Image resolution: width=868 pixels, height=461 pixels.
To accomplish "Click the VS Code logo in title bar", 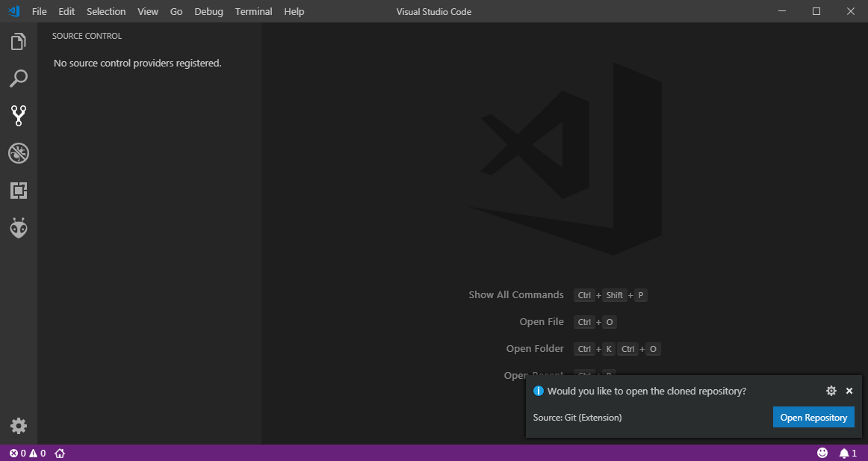I will tap(14, 11).
